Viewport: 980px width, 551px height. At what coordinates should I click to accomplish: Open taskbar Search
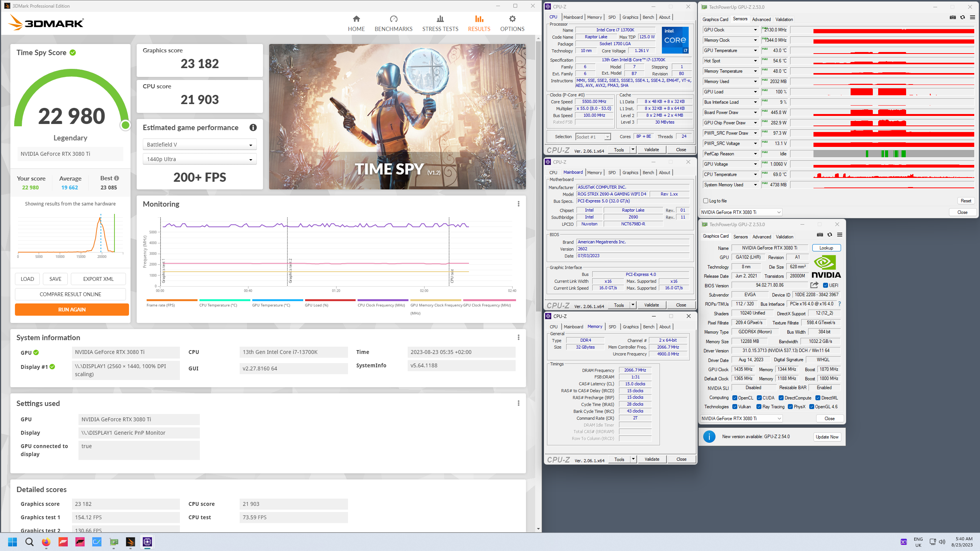tap(29, 542)
